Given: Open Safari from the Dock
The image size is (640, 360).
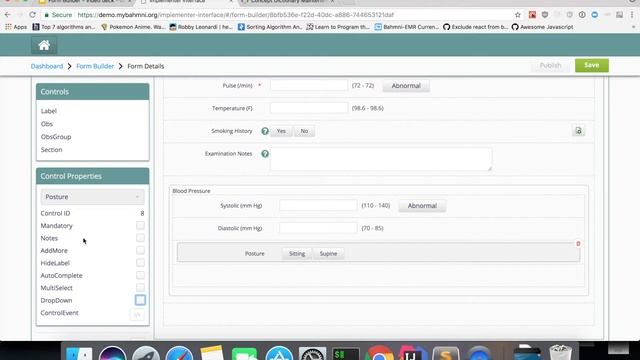Looking at the screenshot, I should (179, 353).
